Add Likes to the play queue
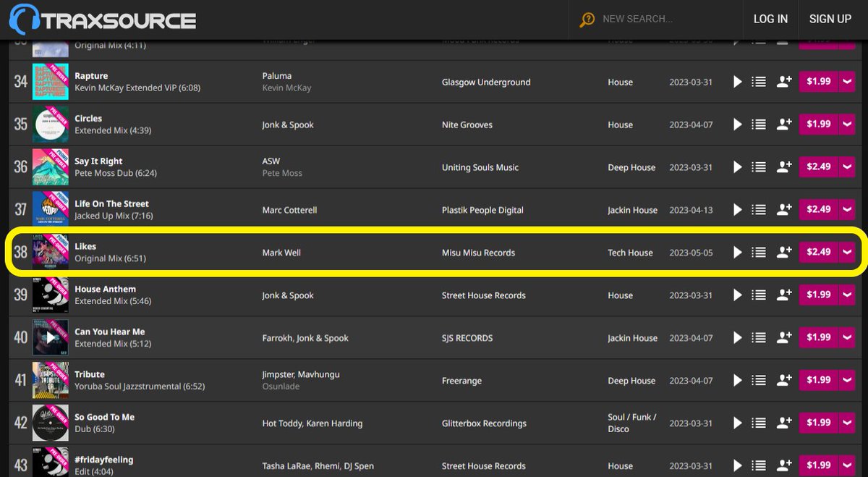The height and width of the screenshot is (477, 868). [759, 253]
